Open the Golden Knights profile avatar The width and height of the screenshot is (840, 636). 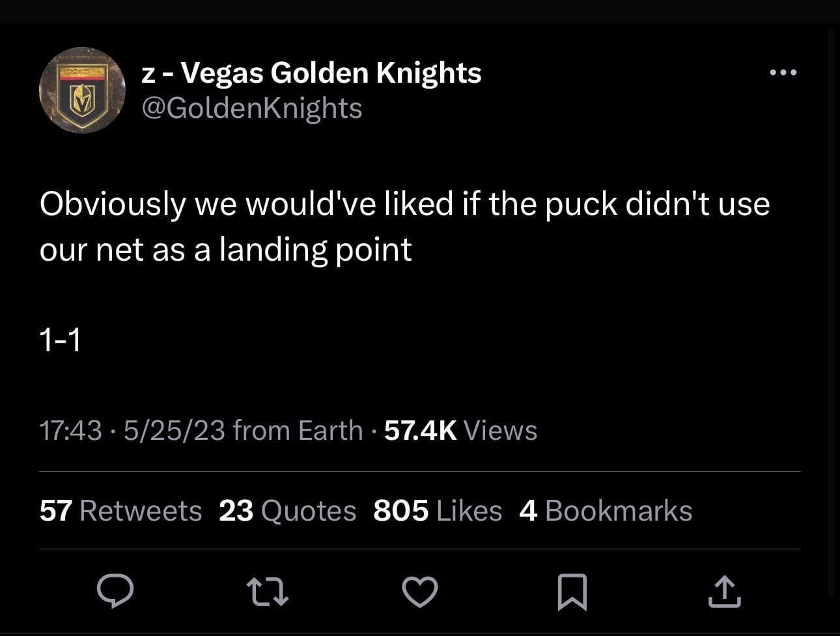tap(82, 90)
